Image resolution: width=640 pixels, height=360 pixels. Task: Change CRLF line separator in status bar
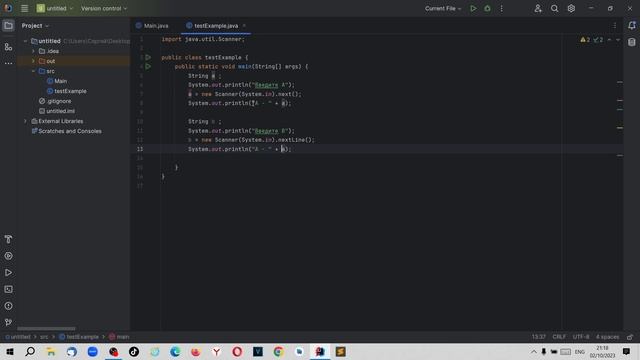(x=559, y=337)
